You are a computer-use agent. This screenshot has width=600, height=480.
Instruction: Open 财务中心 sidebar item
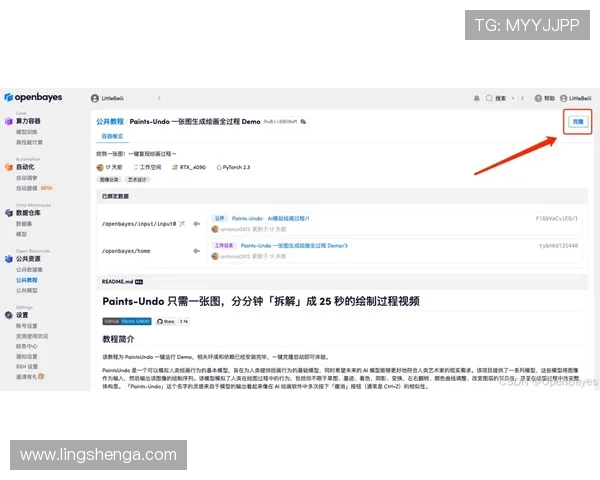[27, 346]
